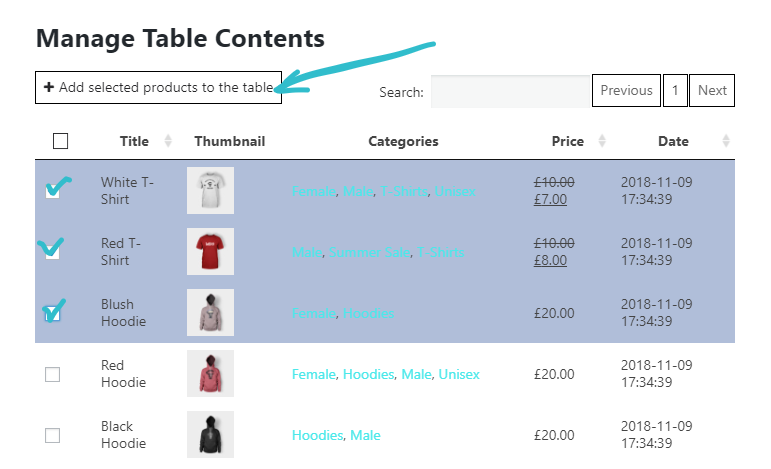Check the Red Hoodie row checkbox
The image size is (771, 469).
[53, 374]
